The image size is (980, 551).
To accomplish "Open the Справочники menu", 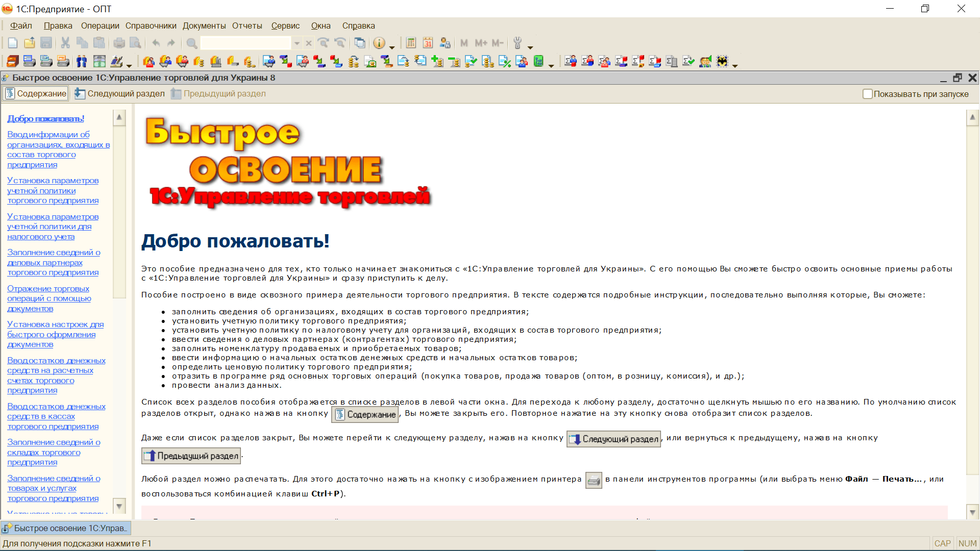I will pos(151,26).
